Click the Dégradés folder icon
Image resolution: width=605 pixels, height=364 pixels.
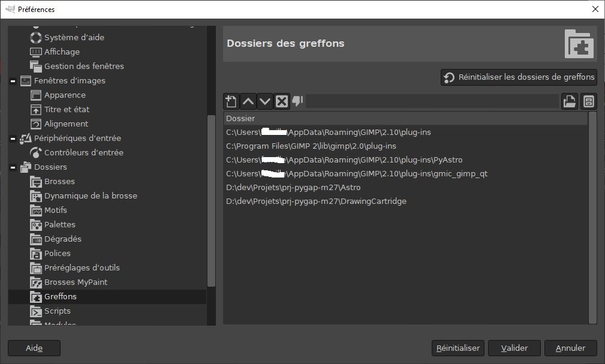click(x=36, y=239)
